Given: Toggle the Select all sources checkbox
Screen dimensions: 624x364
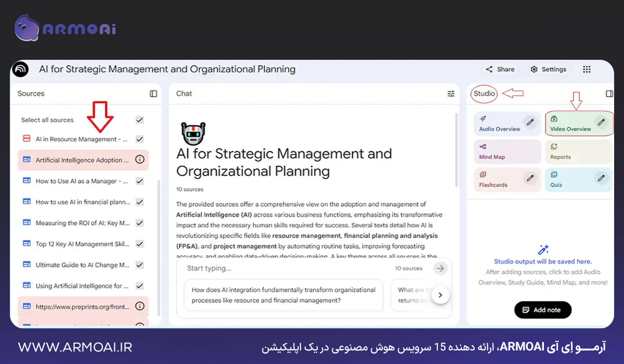Looking at the screenshot, I should click(x=139, y=120).
